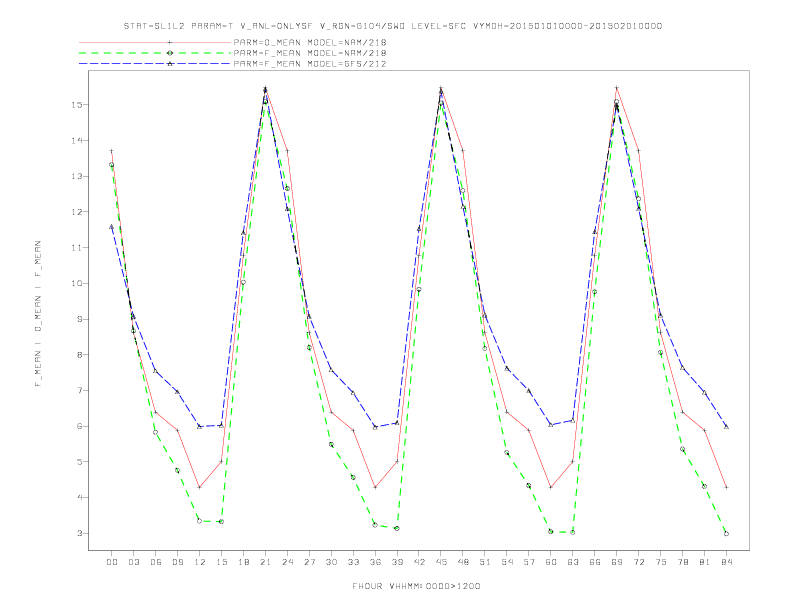The height and width of the screenshot is (612, 792).
Task: Click y-axis tick label 15
Action: click(x=77, y=105)
